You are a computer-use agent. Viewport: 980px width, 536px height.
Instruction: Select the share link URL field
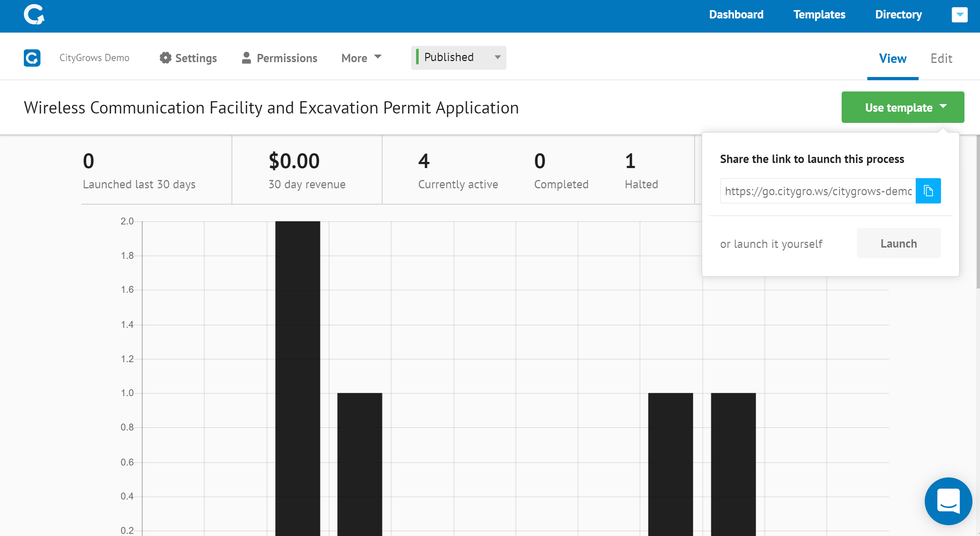818,191
